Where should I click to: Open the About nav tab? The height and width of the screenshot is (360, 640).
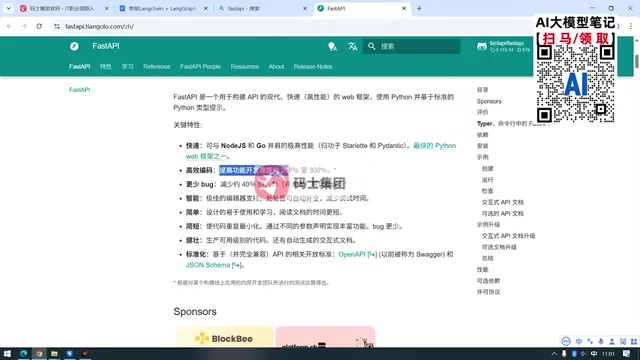[x=276, y=67]
